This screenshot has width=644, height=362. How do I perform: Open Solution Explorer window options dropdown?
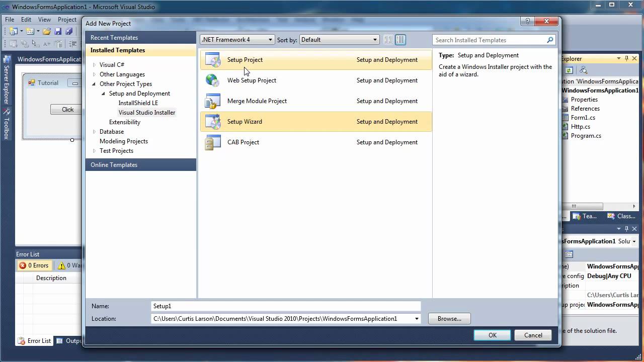619,59
